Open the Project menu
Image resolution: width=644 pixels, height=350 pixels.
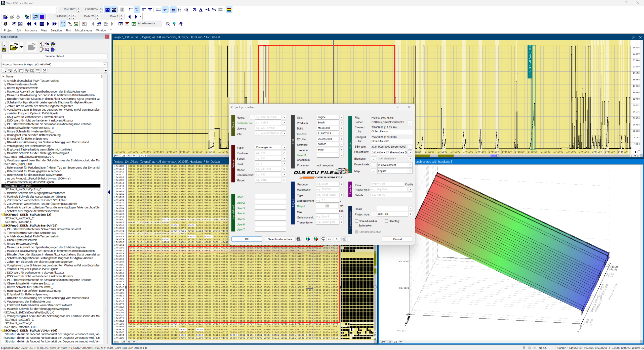click(x=8, y=30)
